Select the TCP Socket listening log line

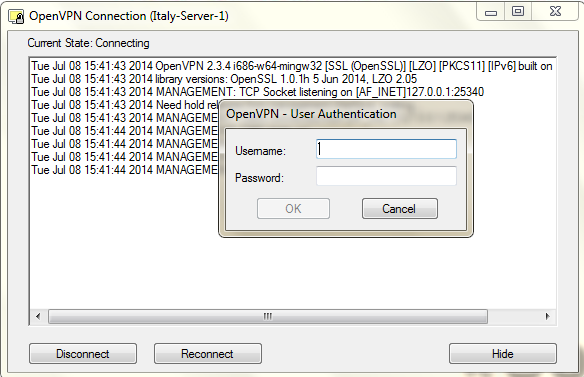point(257,92)
